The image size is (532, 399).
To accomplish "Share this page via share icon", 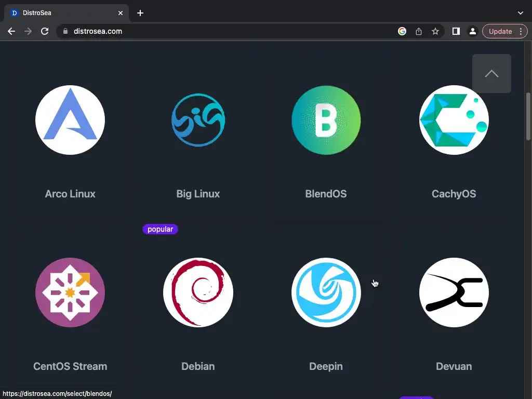I will [x=419, y=31].
